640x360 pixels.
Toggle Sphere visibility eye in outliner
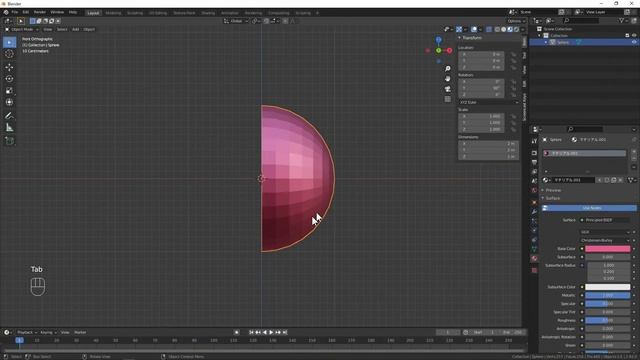634,42
